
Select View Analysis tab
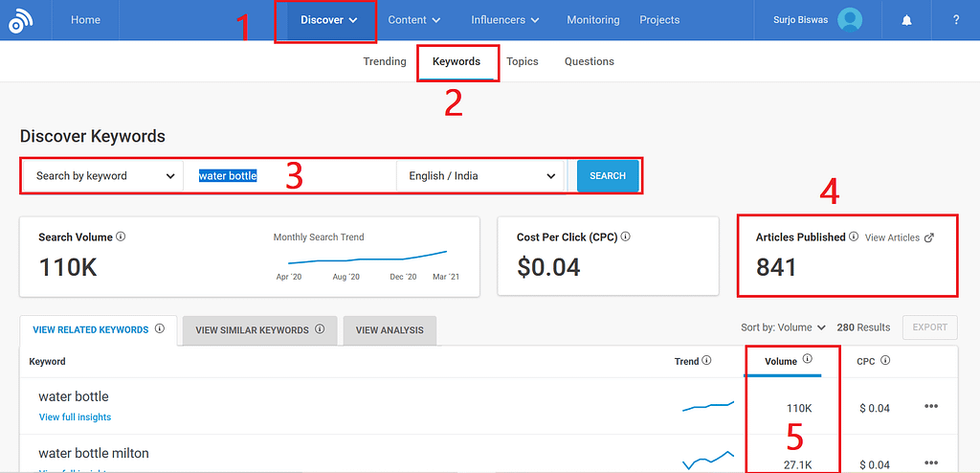click(390, 329)
